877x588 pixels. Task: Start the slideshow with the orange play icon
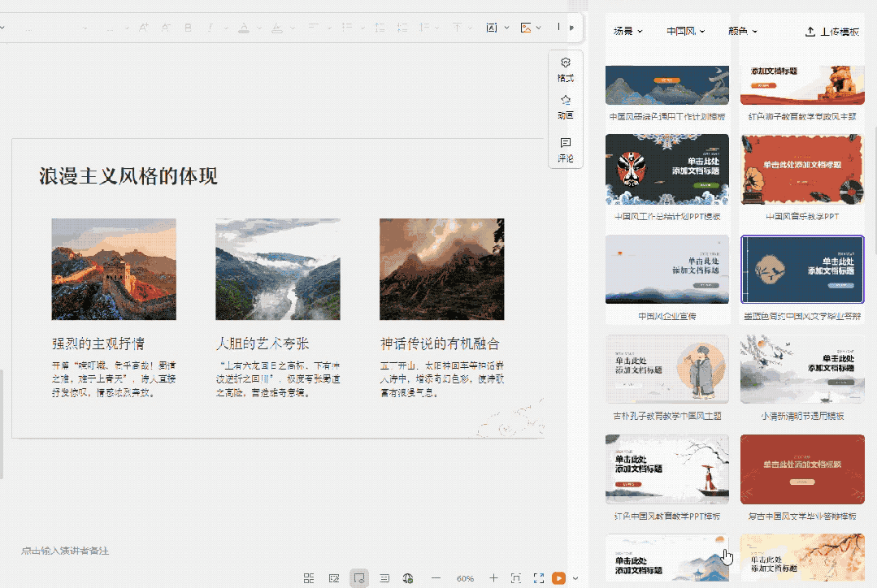[559, 578]
